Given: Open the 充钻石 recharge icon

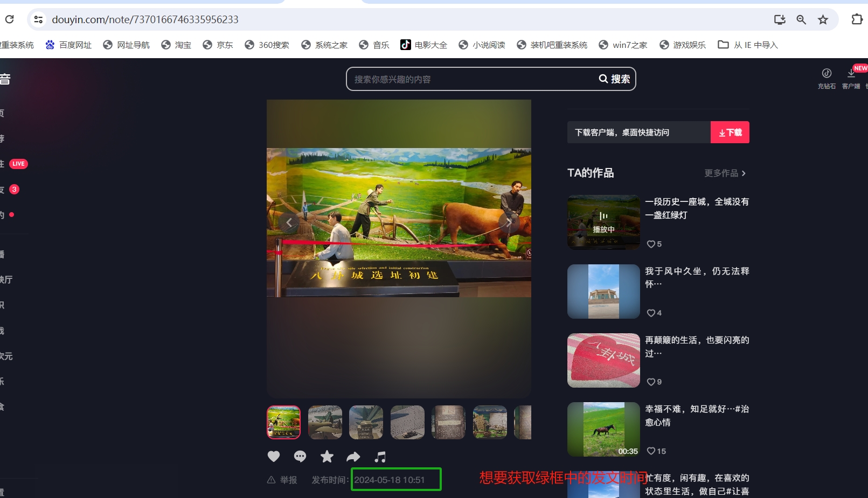Looking at the screenshot, I should (827, 78).
